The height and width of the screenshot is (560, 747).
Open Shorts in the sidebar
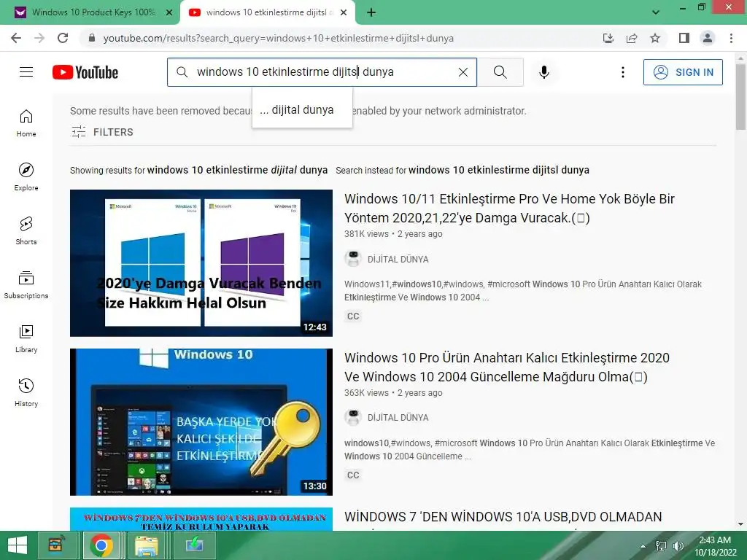26,230
